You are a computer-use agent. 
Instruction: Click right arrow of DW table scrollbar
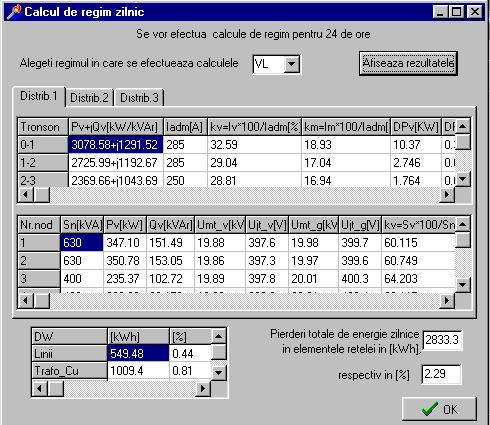click(x=203, y=389)
